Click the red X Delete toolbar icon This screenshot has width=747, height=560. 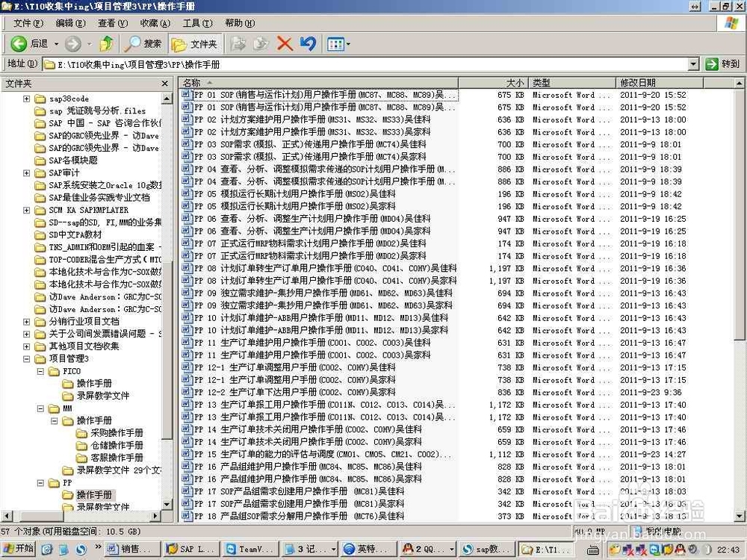[285, 44]
